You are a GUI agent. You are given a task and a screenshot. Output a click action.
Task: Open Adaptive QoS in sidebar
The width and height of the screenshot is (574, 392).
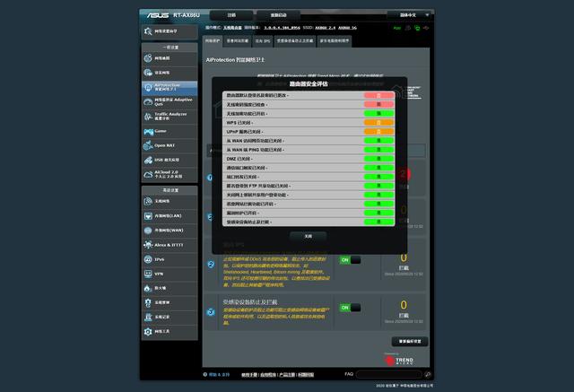coord(170,102)
